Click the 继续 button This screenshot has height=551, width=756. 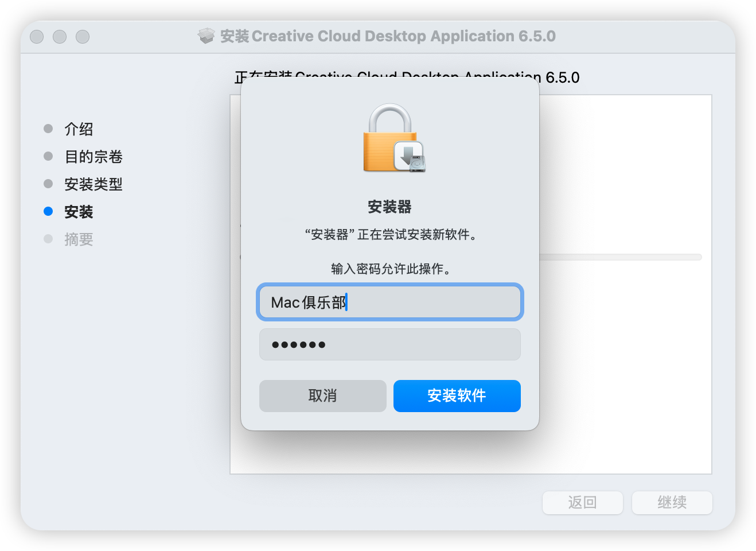[672, 503]
